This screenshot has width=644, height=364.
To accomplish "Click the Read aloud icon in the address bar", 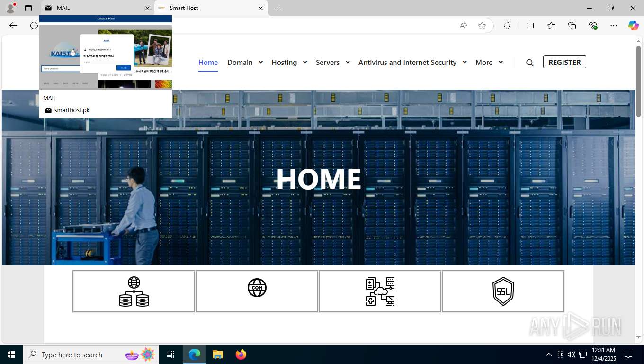I will (463, 26).
